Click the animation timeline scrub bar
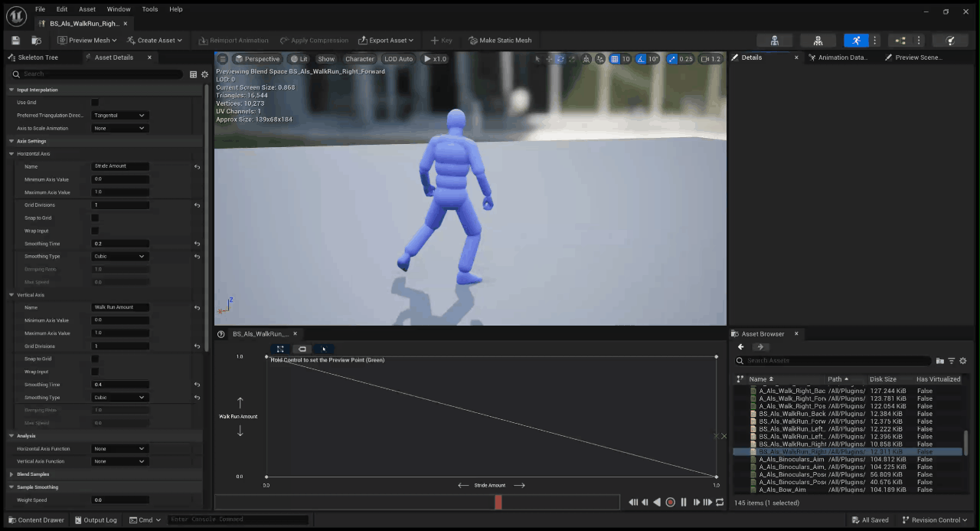This screenshot has height=531, width=980. pos(416,502)
